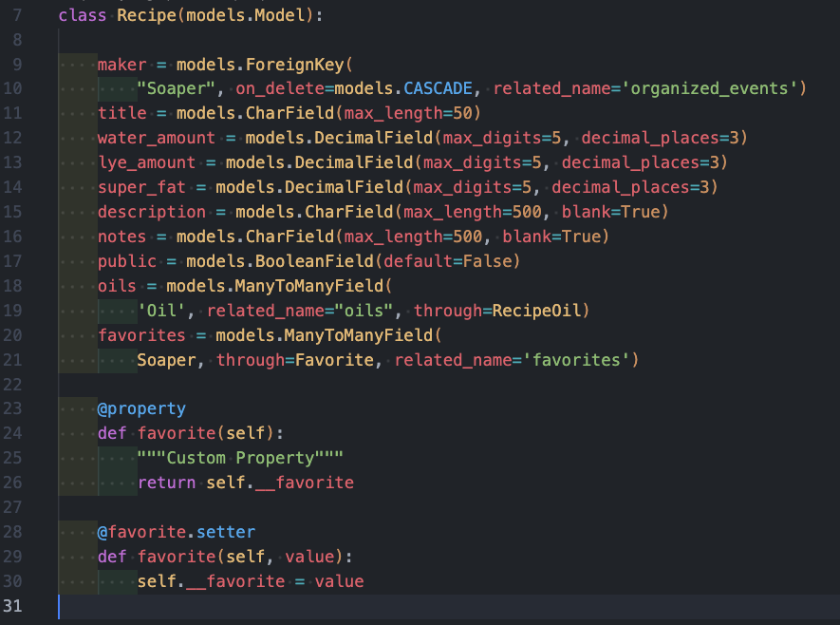Click line number 31 in the gutter
840x625 pixels.
(x=12, y=606)
